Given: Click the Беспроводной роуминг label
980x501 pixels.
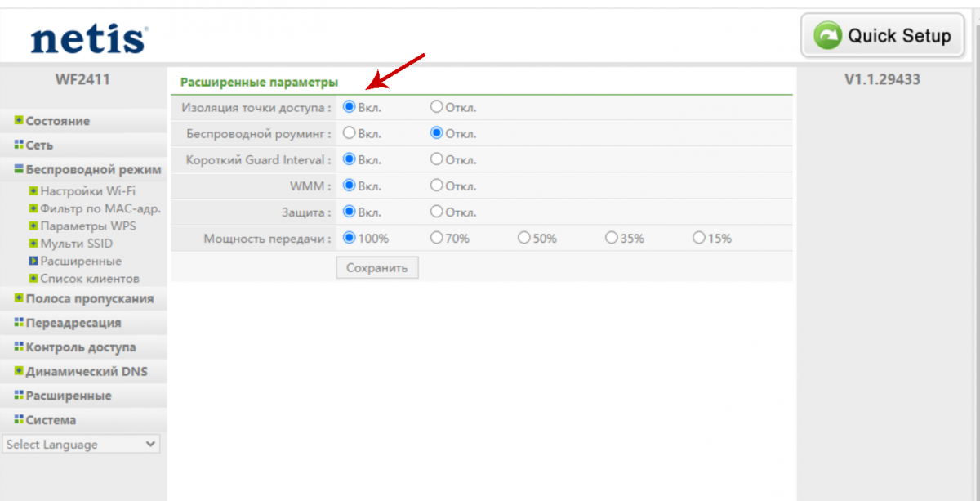Looking at the screenshot, I should 259,133.
